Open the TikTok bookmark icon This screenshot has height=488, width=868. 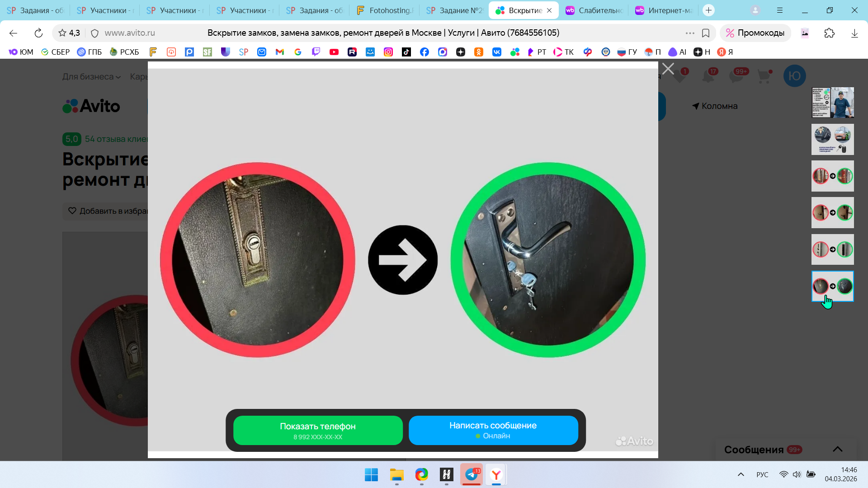tap(406, 52)
